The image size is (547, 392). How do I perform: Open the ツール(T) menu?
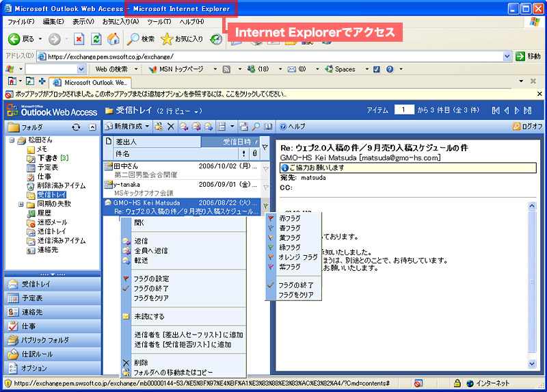tap(159, 22)
